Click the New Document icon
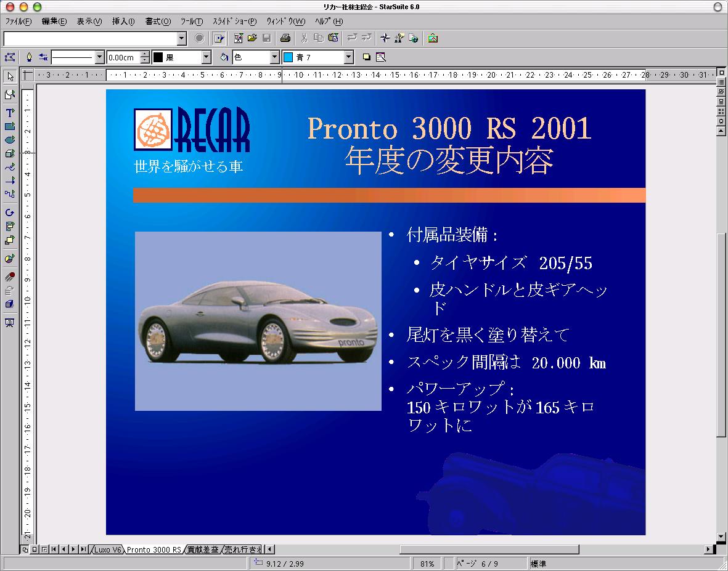Image resolution: width=728 pixels, height=571 pixels. 238,38
